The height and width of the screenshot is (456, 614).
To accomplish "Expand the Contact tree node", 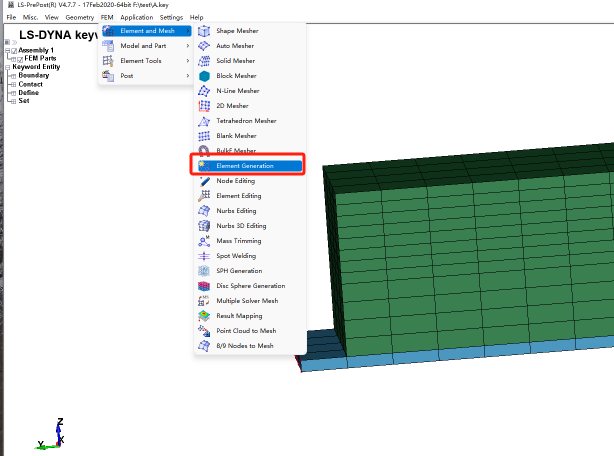I will pos(14,85).
